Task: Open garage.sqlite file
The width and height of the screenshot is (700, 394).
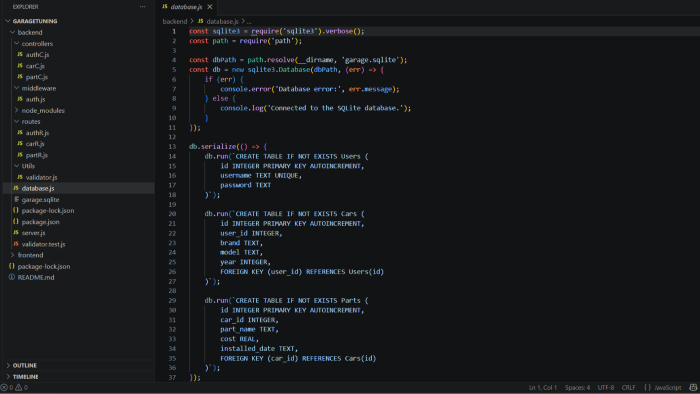Action: pos(40,199)
